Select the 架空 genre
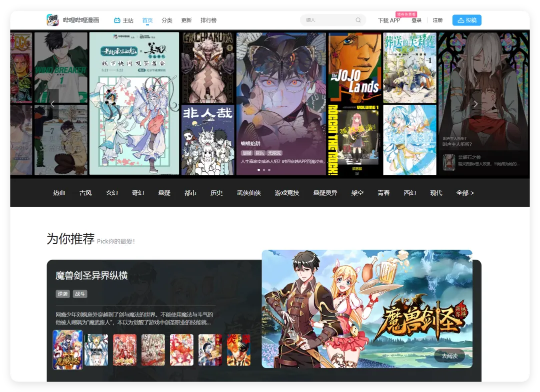This screenshot has width=540, height=392. pyautogui.click(x=357, y=193)
